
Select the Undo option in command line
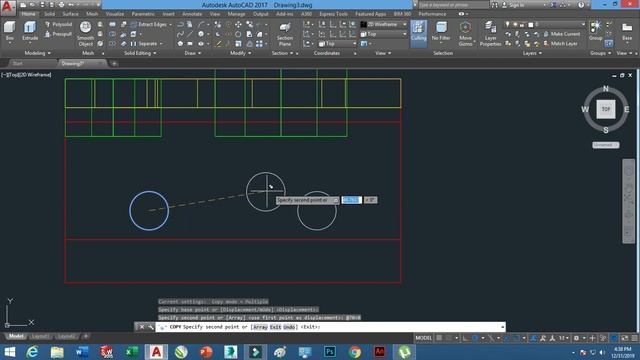coord(289,327)
